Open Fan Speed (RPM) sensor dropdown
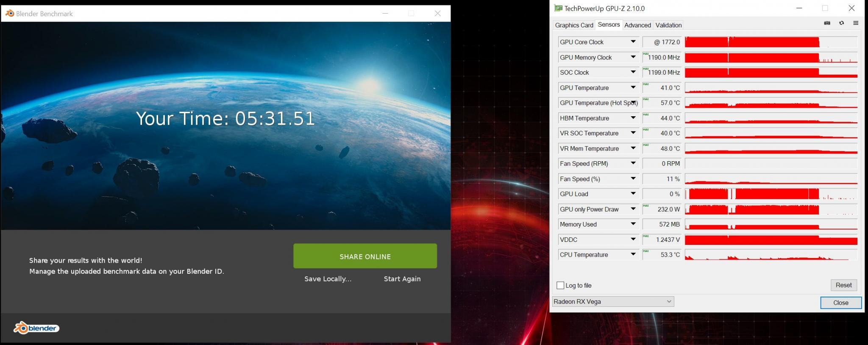Image resolution: width=868 pixels, height=345 pixels. (633, 163)
